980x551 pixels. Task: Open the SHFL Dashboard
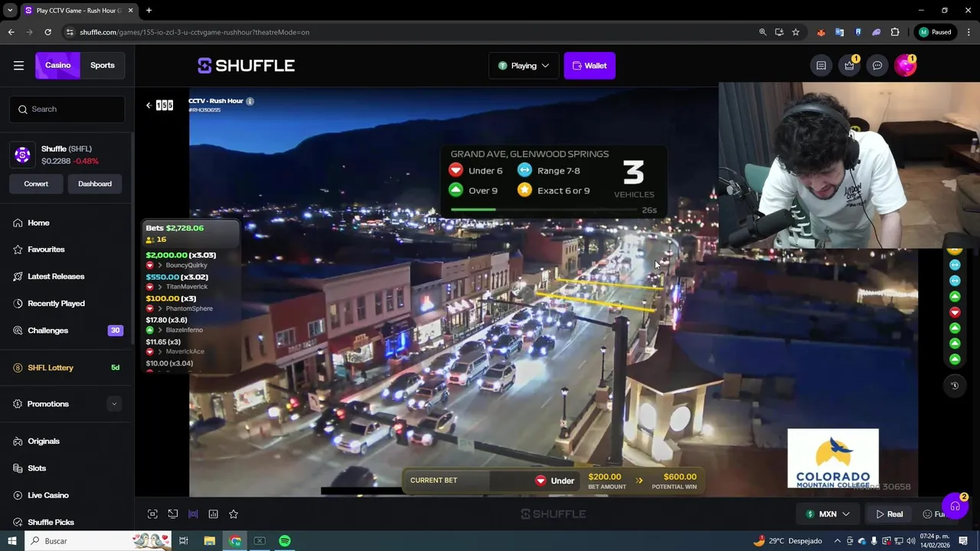[95, 184]
